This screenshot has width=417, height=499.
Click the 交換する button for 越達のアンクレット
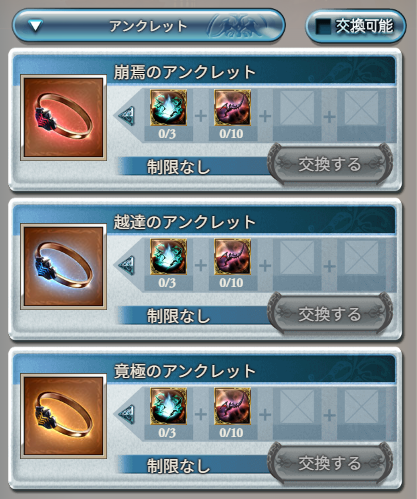click(330, 313)
